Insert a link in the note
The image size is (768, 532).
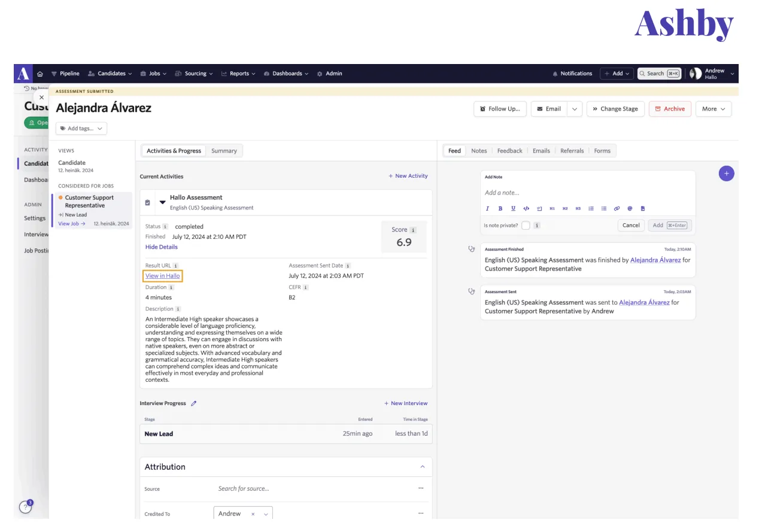tap(617, 208)
